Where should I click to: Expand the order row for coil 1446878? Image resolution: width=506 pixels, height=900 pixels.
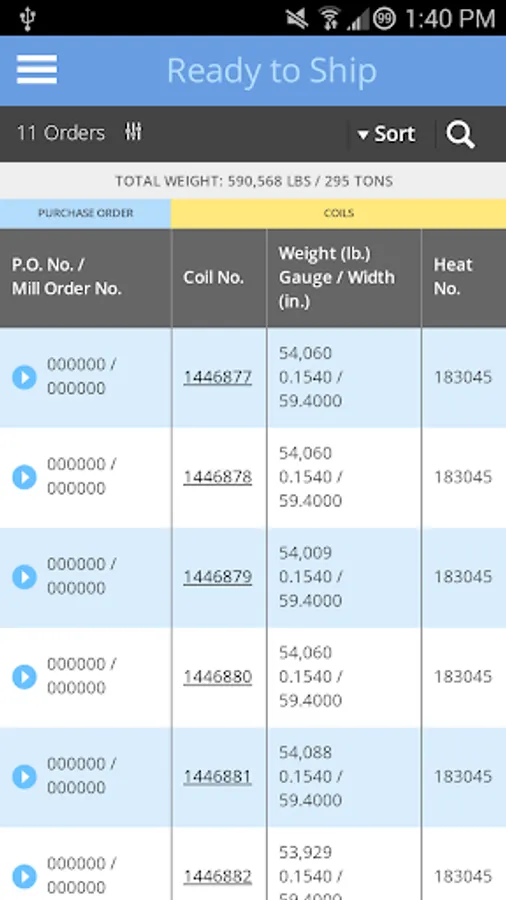point(24,477)
